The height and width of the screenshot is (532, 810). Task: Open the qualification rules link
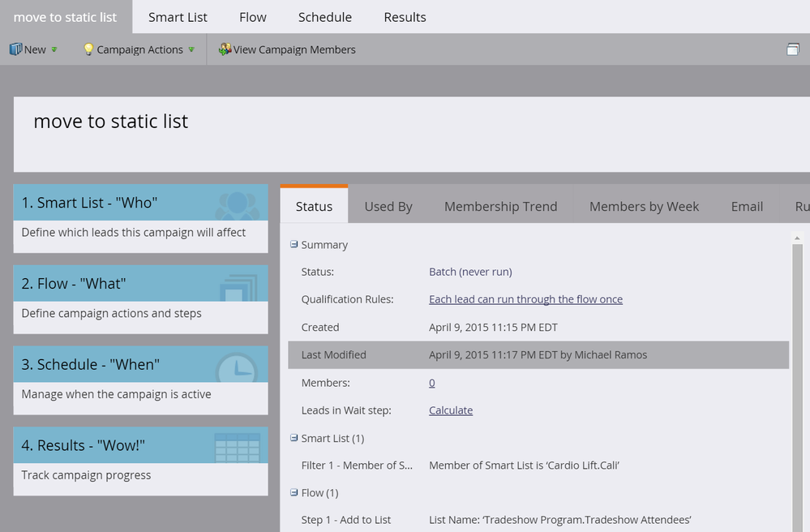525,299
